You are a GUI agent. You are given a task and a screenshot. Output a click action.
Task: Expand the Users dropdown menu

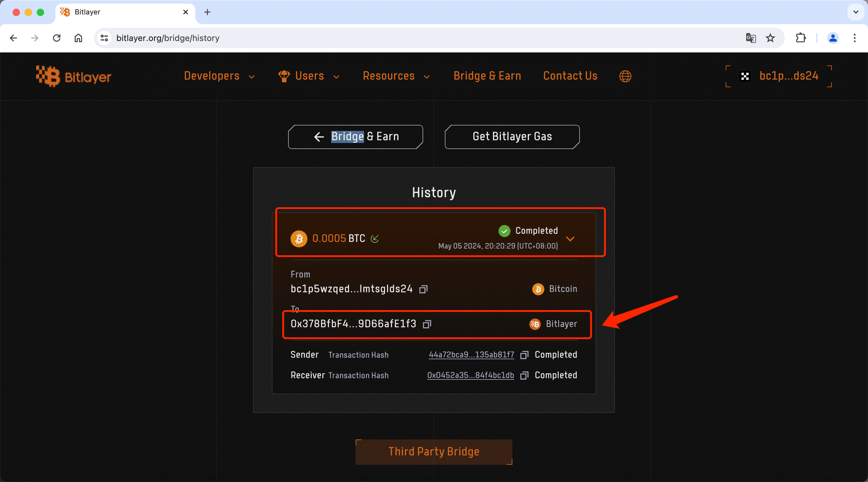click(309, 76)
